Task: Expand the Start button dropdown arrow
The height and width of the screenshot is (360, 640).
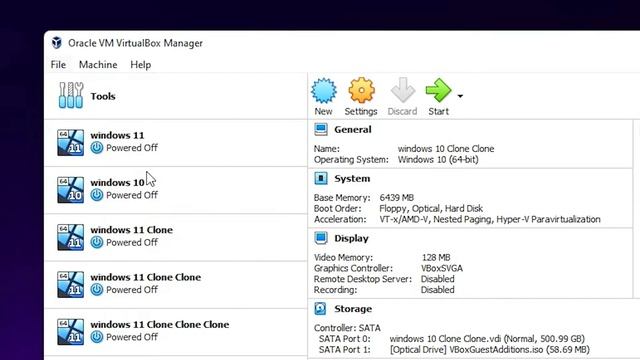Action: point(460,96)
